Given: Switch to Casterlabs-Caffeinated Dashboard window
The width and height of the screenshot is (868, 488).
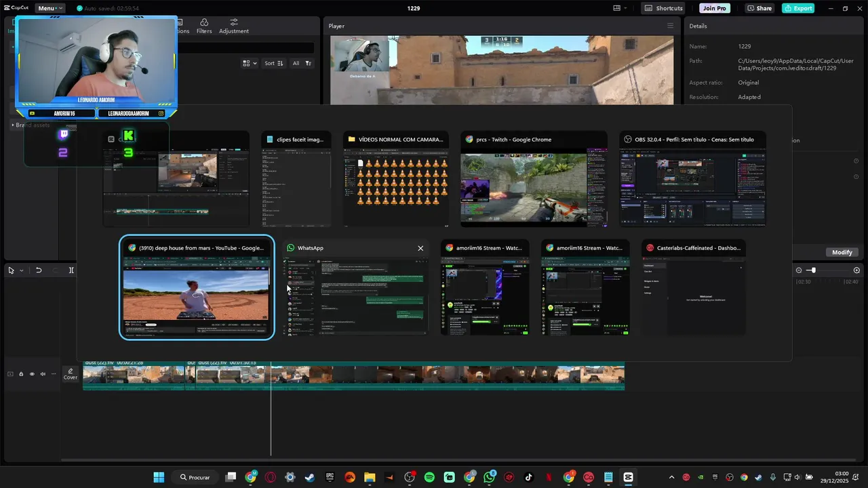Looking at the screenshot, I should point(694,287).
